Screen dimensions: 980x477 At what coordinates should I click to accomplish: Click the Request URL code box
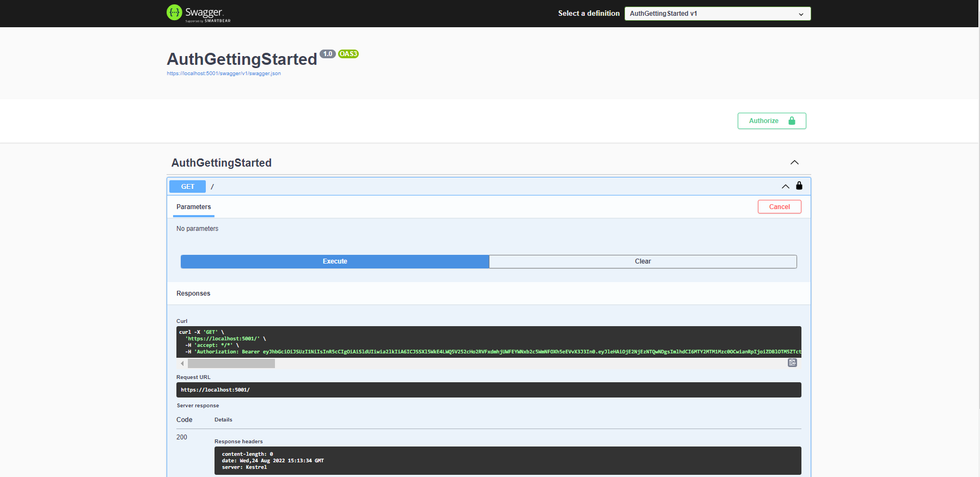pyautogui.click(x=489, y=390)
